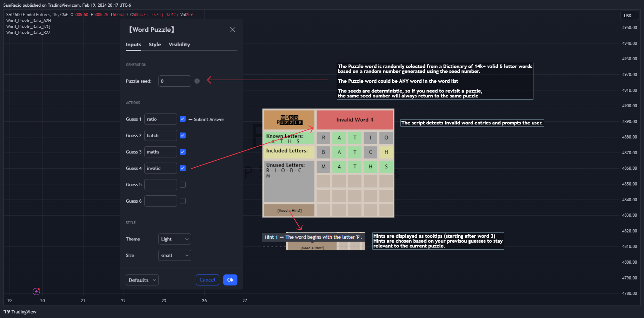Screen dimensions: 644x318
Task: Open the Theme dropdown set to Light
Action: click(175, 239)
